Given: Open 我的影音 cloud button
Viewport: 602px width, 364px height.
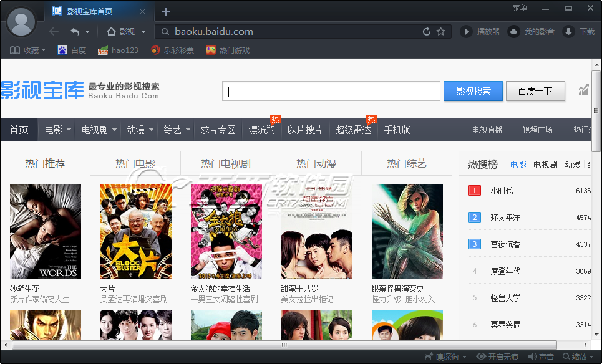Looking at the screenshot, I should [531, 31].
